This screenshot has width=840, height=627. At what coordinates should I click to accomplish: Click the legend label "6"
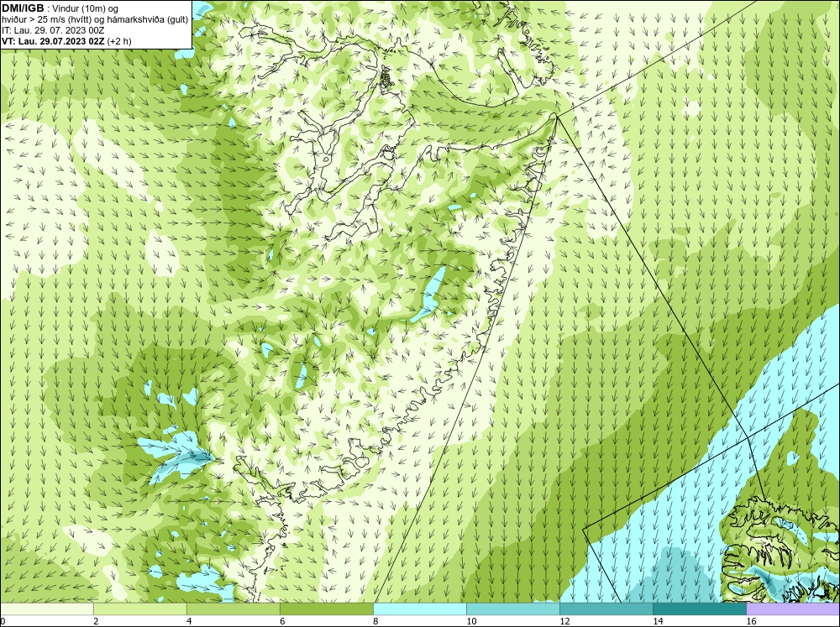[x=282, y=621]
